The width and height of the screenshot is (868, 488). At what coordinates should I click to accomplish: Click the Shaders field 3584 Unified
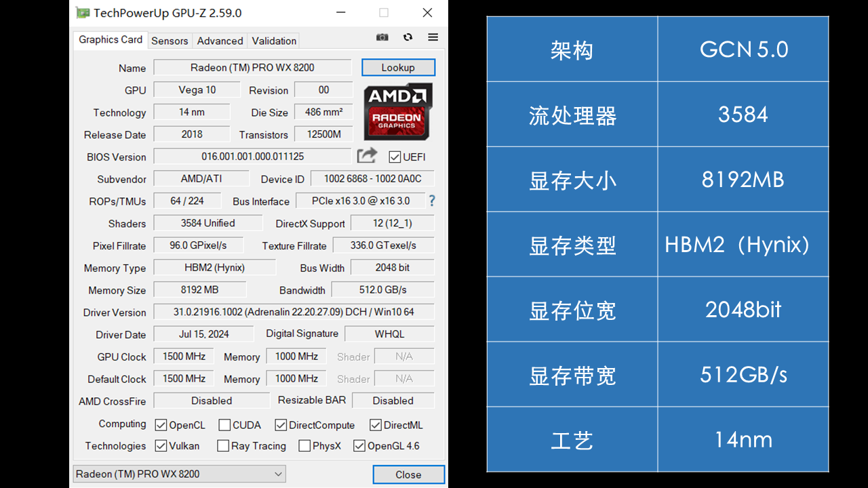point(208,223)
